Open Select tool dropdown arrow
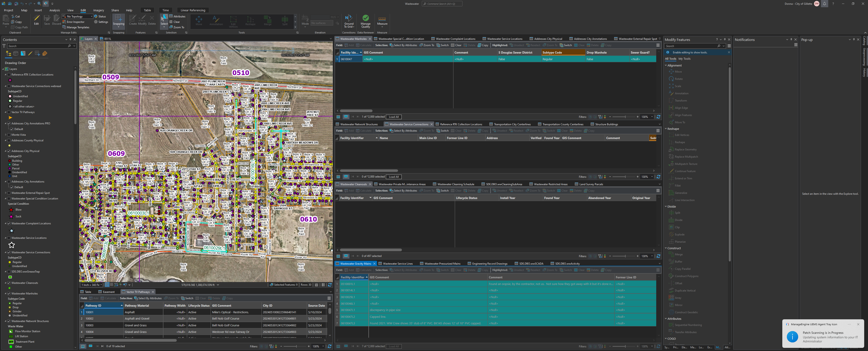The image size is (868, 351). 164,27
